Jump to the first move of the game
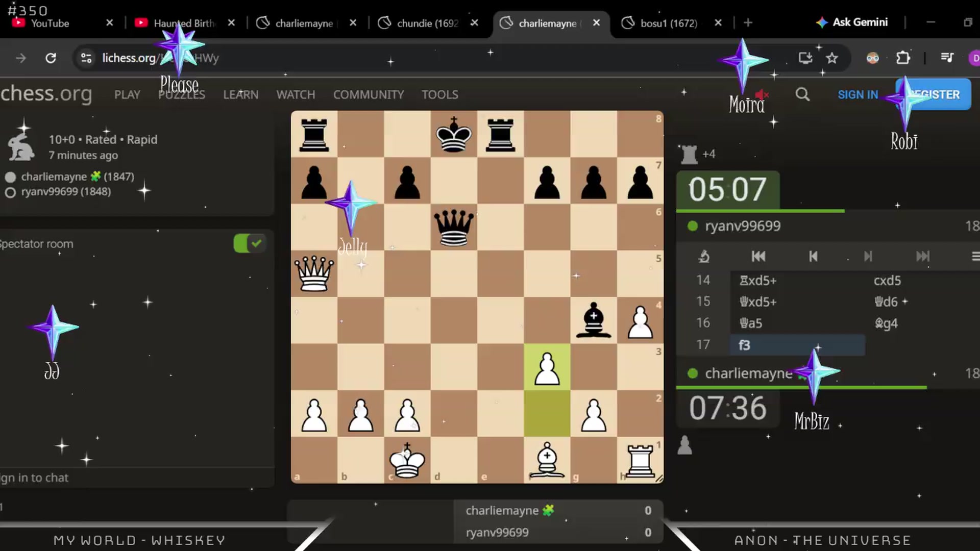This screenshot has width=980, height=551. (x=758, y=256)
